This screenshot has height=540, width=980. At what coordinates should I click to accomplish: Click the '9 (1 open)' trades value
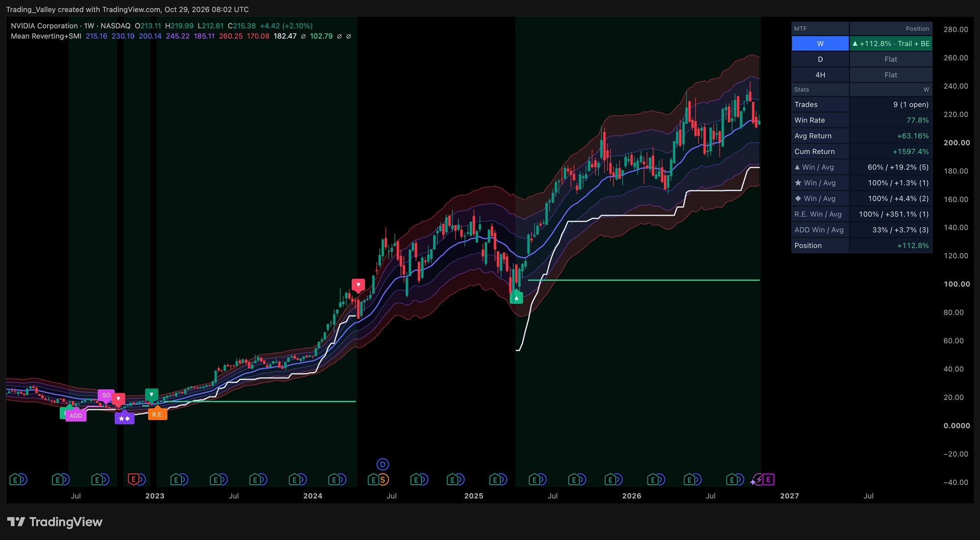(911, 104)
